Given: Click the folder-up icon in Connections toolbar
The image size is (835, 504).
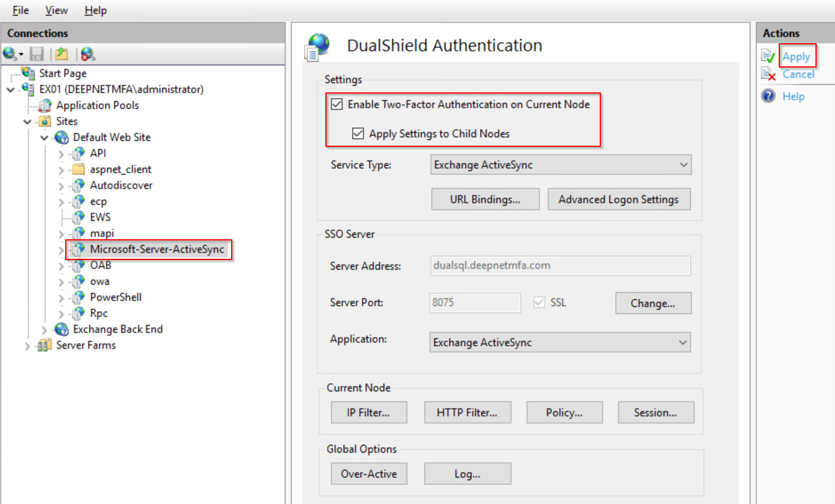Looking at the screenshot, I should tap(61, 54).
